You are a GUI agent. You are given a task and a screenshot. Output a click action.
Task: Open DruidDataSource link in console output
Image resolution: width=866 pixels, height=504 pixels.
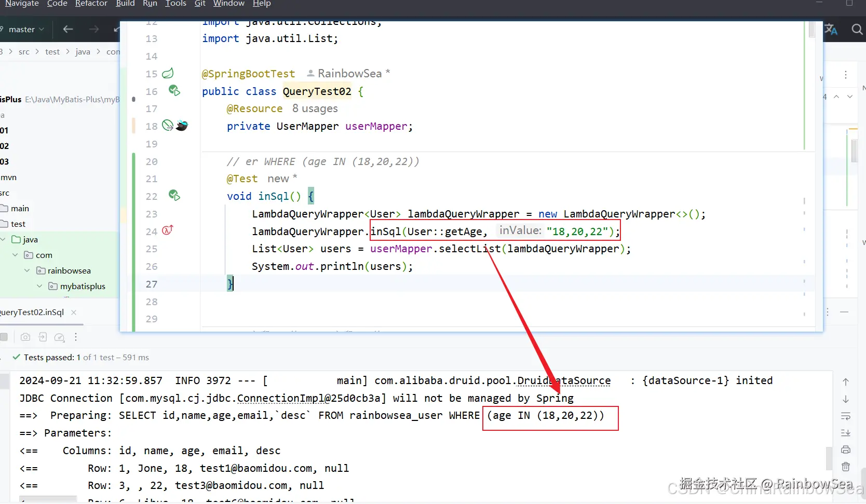tap(564, 381)
